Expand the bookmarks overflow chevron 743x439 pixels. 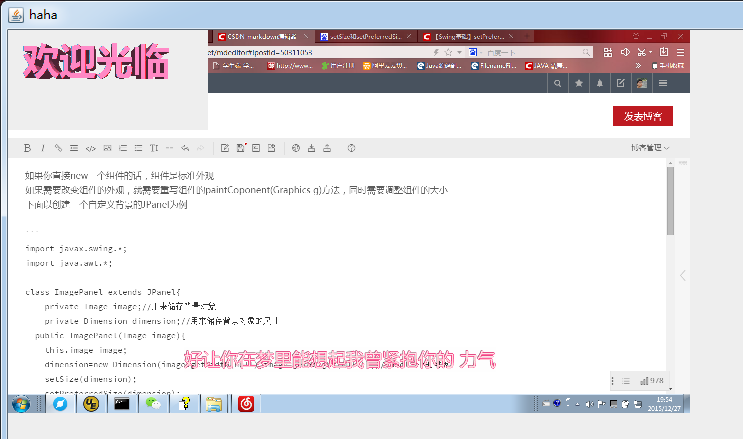[x=638, y=66]
